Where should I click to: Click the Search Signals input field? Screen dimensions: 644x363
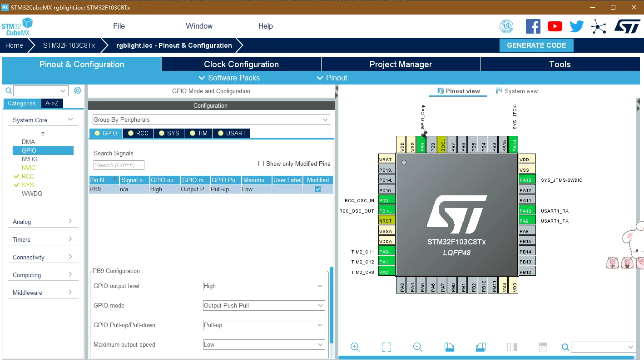[x=119, y=165]
